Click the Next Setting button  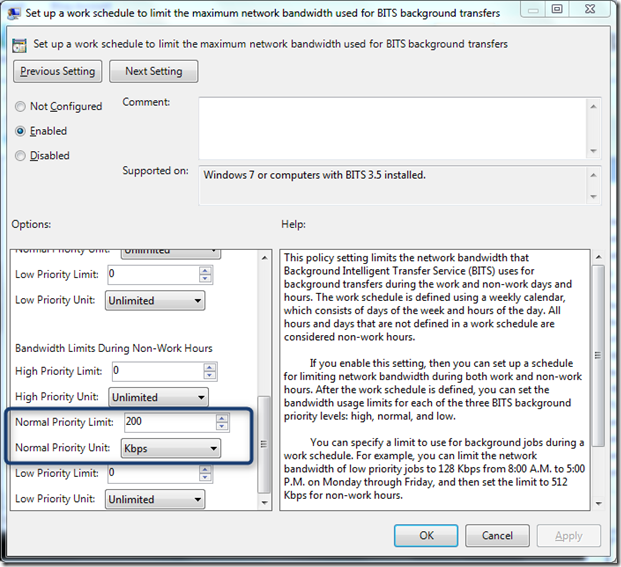pos(154,71)
